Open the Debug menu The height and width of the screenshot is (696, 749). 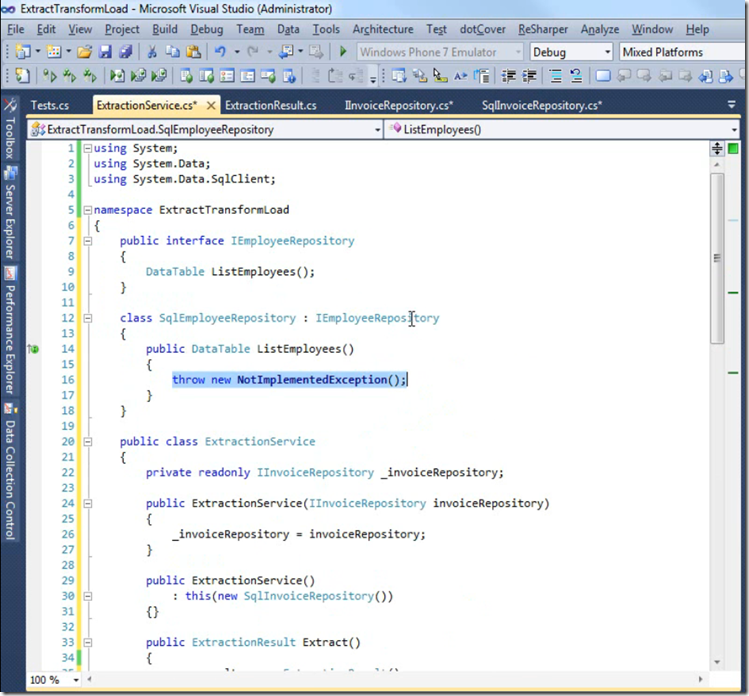[x=206, y=30]
